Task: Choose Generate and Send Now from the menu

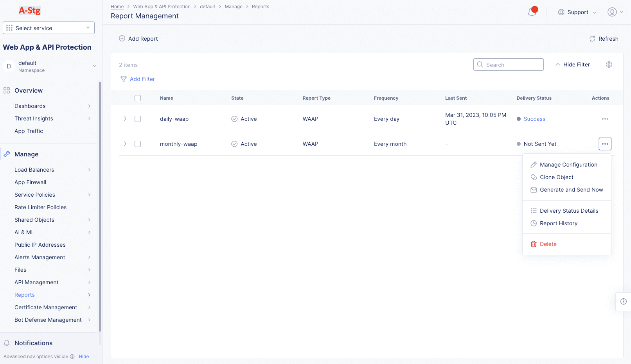Action: coord(571,190)
